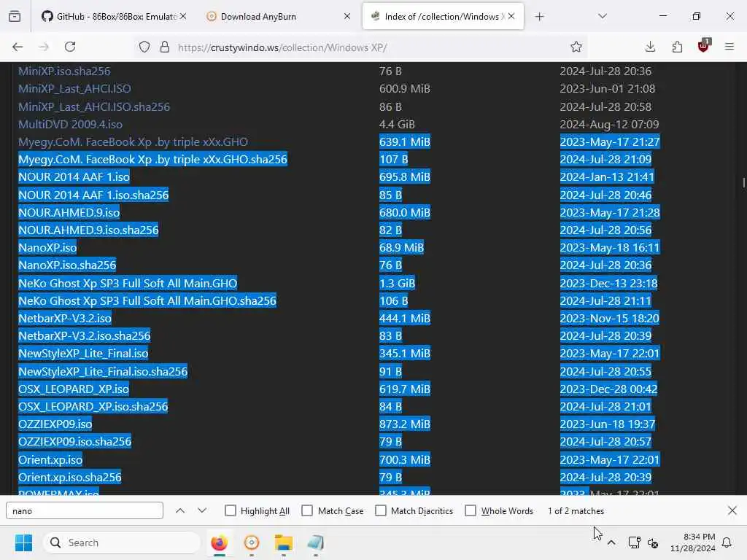Open OSX_LEOPARD_XP.iso link
This screenshot has height=560, width=747.
click(x=74, y=389)
